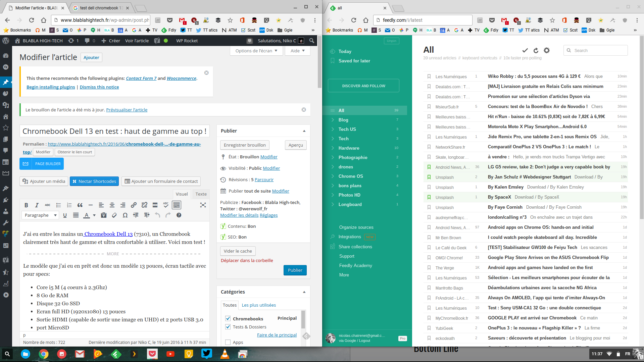644x362 pixels.
Task: Switch to test dell chromebook browser tab
Action: (101, 8)
